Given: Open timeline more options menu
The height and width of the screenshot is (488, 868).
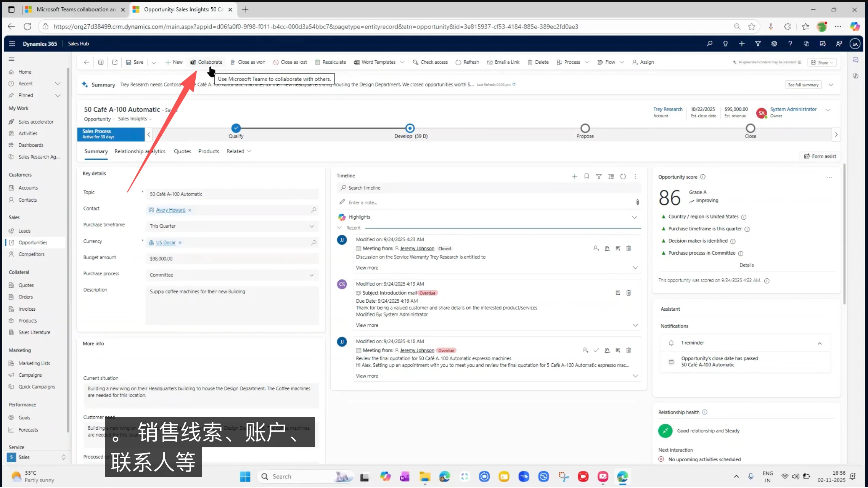Looking at the screenshot, I should 635,176.
